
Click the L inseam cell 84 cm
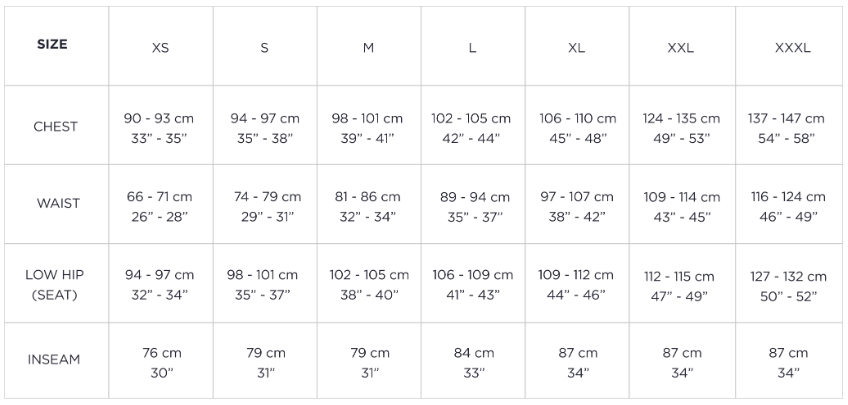[x=472, y=362]
